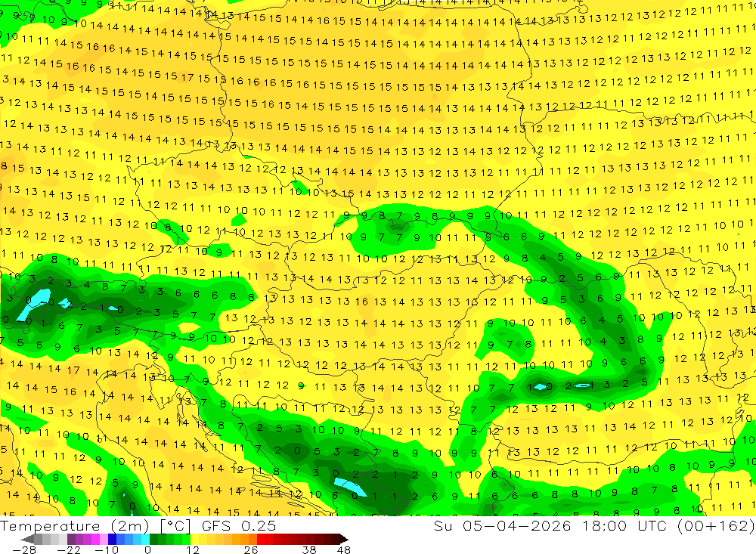Click the '-10' legend label
The image size is (756, 554).
(107, 549)
